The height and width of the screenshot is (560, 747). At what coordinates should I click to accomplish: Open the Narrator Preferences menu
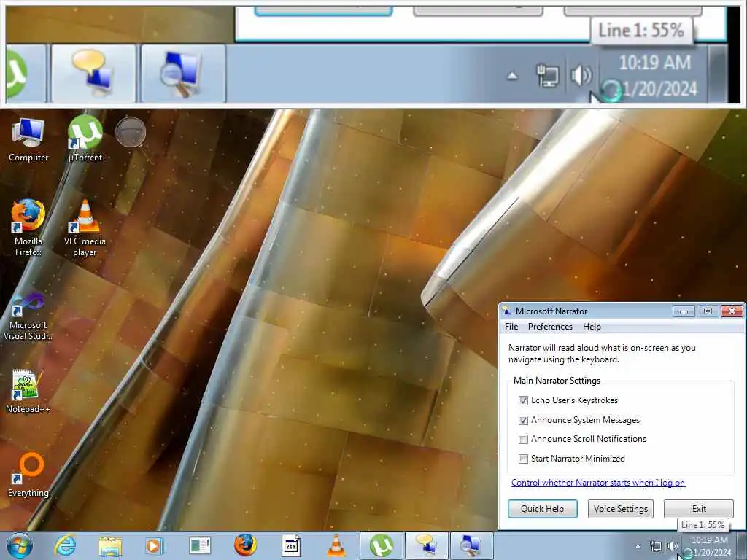click(550, 327)
